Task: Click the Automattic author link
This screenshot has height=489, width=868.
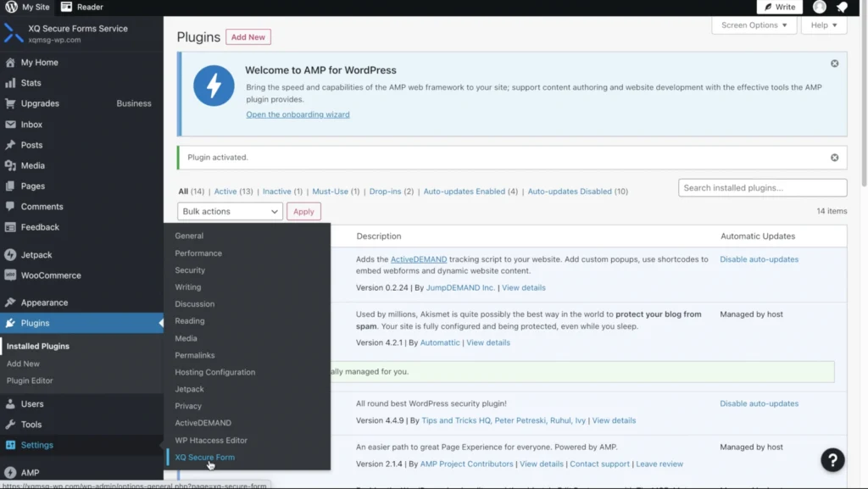Action: click(x=440, y=342)
